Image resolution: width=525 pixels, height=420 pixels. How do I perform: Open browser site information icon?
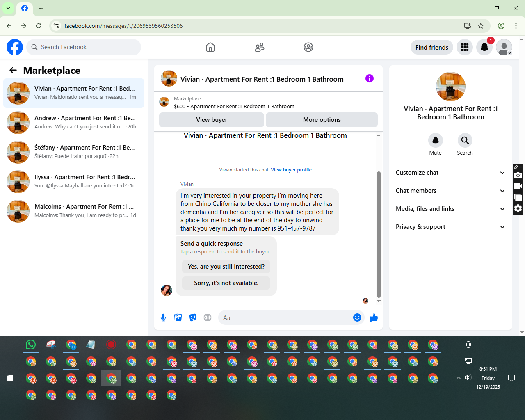click(x=57, y=26)
